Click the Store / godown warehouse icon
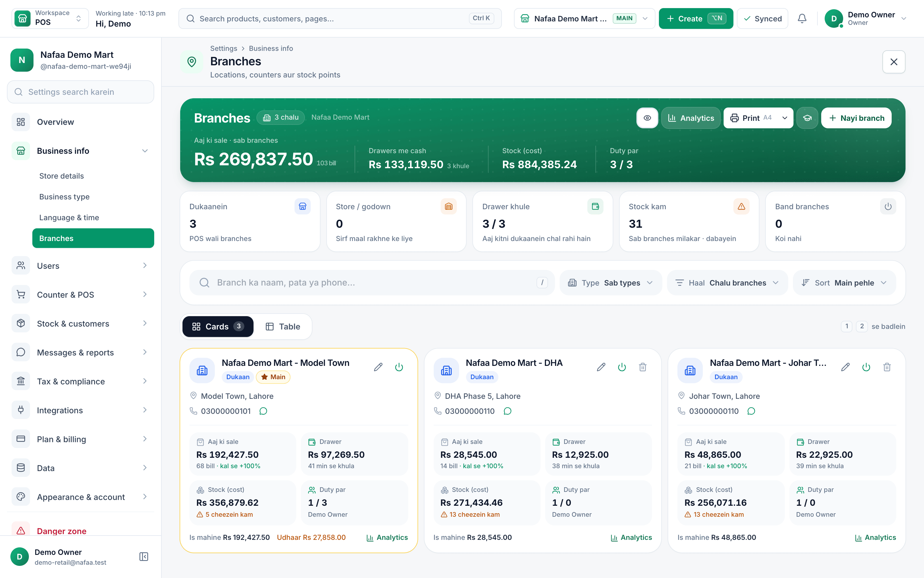Screen dimensions: 924x578 (x=448, y=206)
